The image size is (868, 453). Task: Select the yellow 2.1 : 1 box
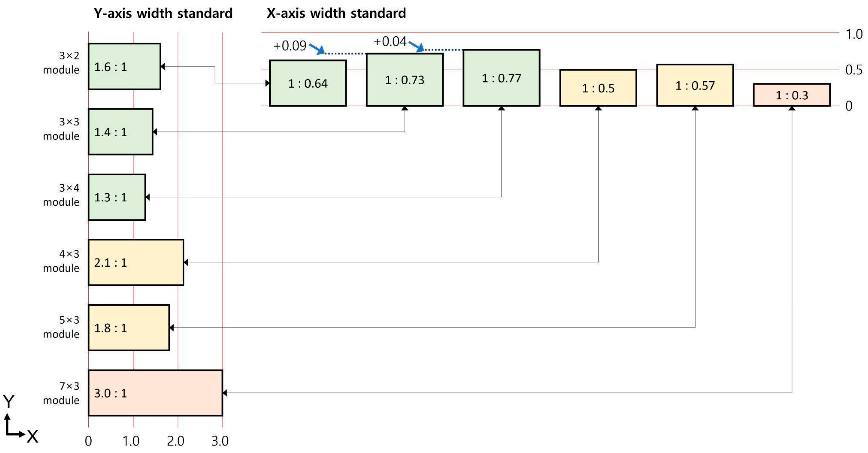click(x=136, y=262)
